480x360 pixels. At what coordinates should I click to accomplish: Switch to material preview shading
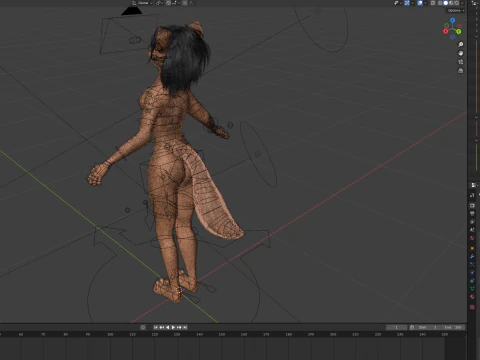point(451,3)
